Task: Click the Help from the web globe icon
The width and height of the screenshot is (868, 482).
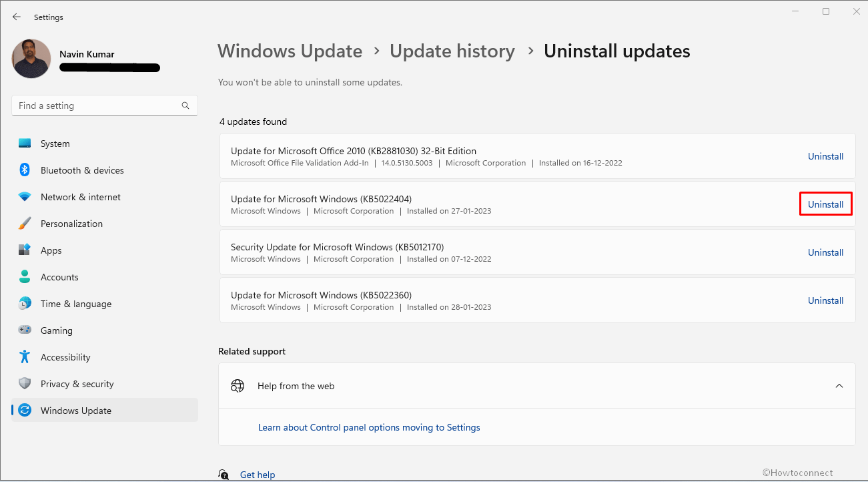Action: (x=238, y=386)
